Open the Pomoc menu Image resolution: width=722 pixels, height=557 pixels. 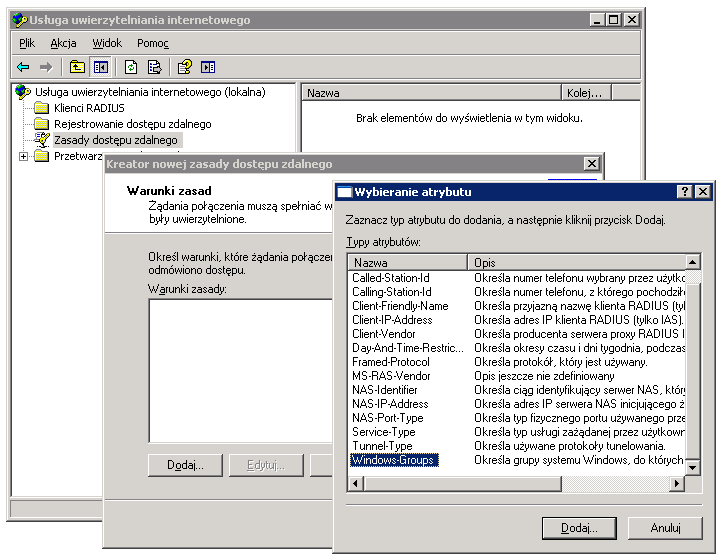click(153, 43)
